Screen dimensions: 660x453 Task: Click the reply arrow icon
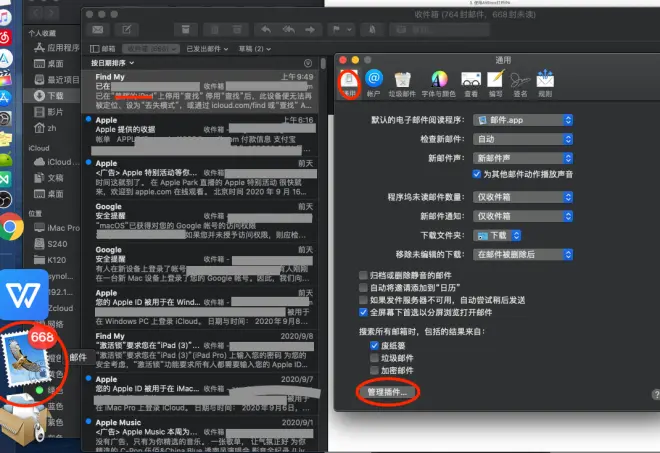point(266,29)
